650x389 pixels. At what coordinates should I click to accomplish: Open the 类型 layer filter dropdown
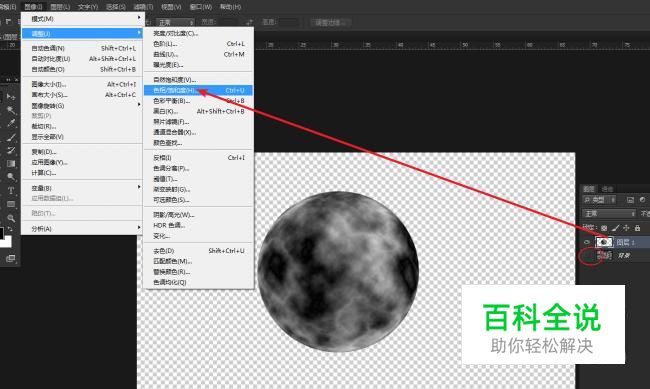coord(600,200)
